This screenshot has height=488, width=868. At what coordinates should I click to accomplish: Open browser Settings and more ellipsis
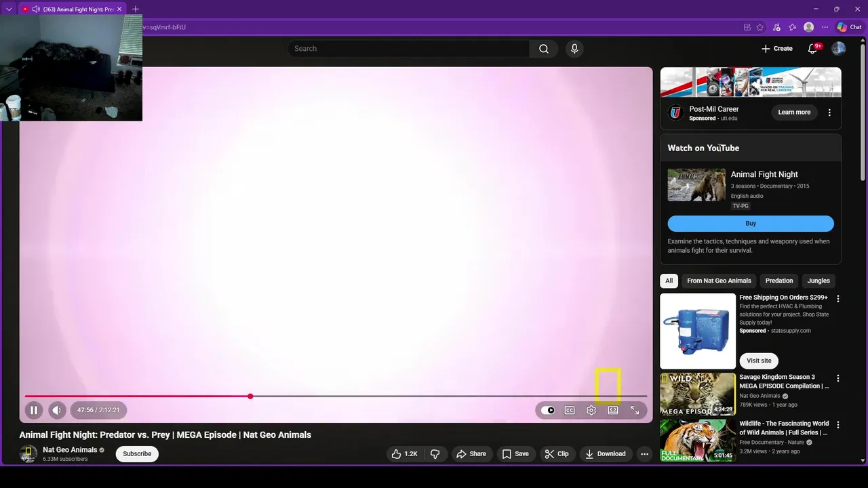click(825, 27)
